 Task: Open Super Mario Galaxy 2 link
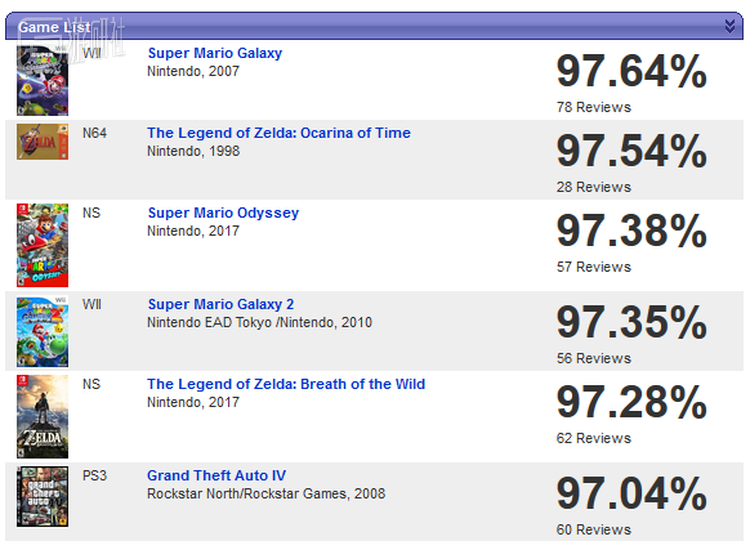[x=220, y=304]
